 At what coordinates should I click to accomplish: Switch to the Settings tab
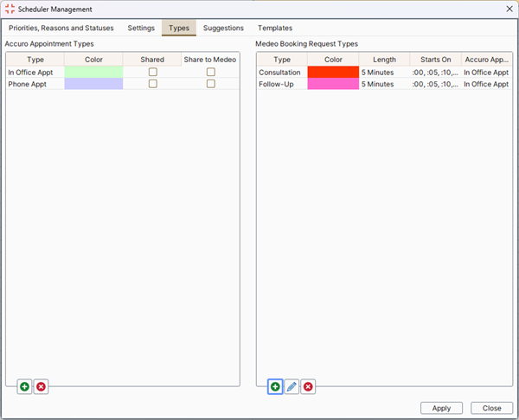click(x=141, y=28)
